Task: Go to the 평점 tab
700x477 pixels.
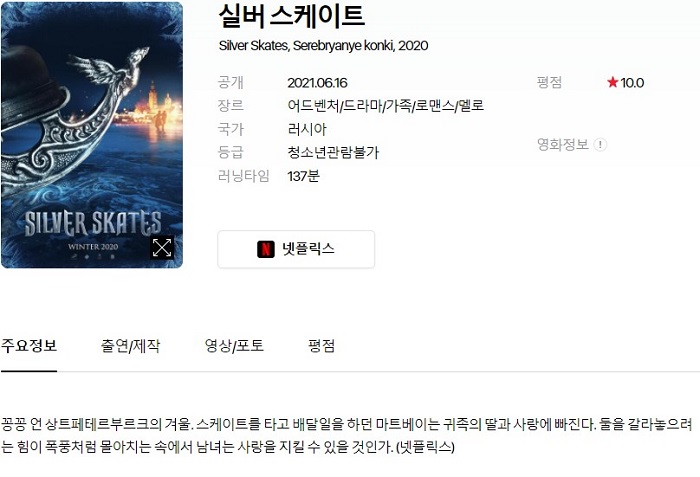Action: pos(321,346)
